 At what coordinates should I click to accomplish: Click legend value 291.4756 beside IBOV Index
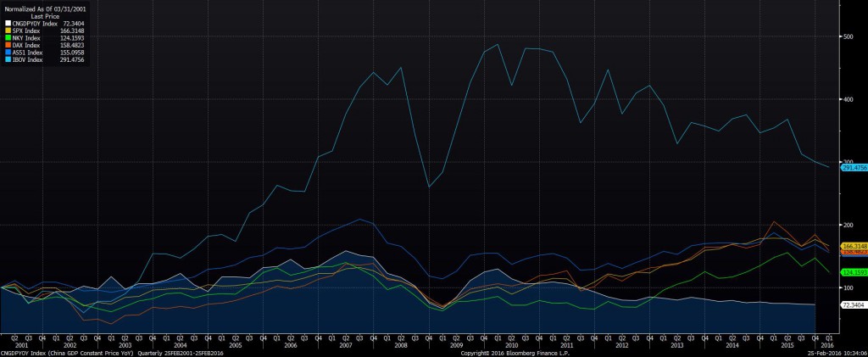(70, 59)
